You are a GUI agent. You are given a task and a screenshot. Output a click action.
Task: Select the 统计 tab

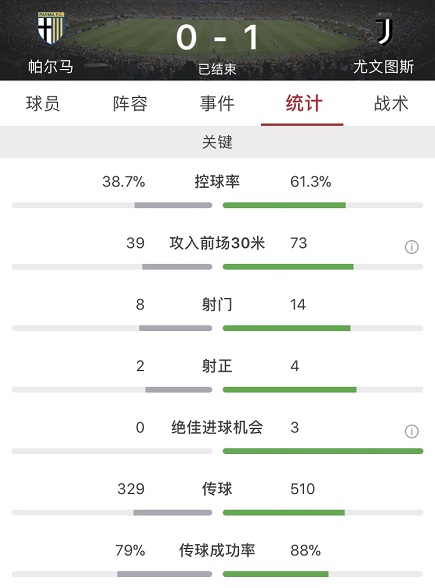304,104
